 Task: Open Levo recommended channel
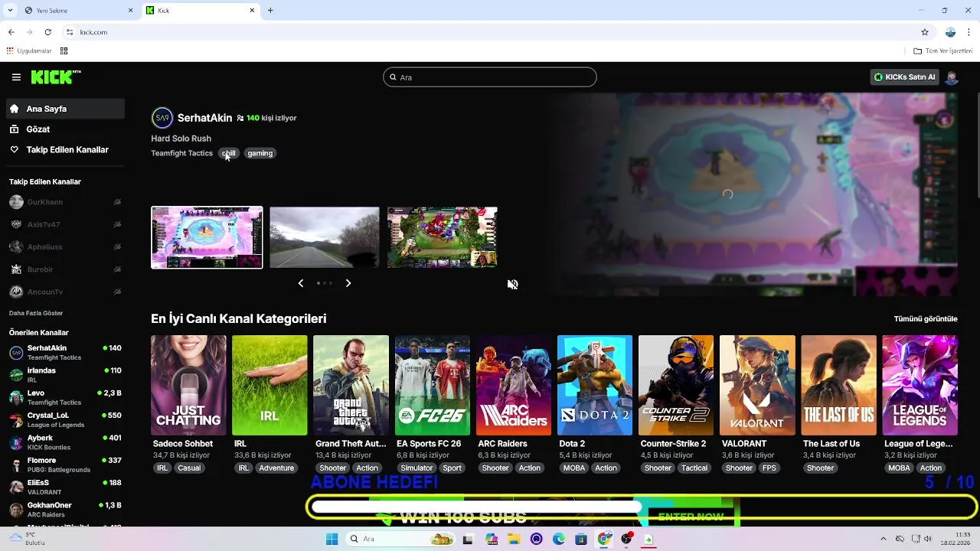click(65, 397)
